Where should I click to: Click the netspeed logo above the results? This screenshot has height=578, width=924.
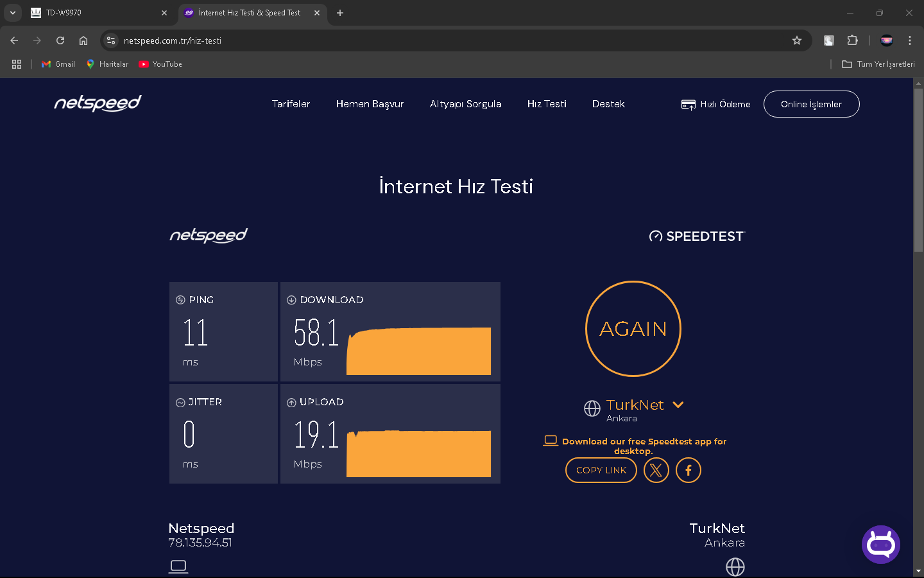209,236
